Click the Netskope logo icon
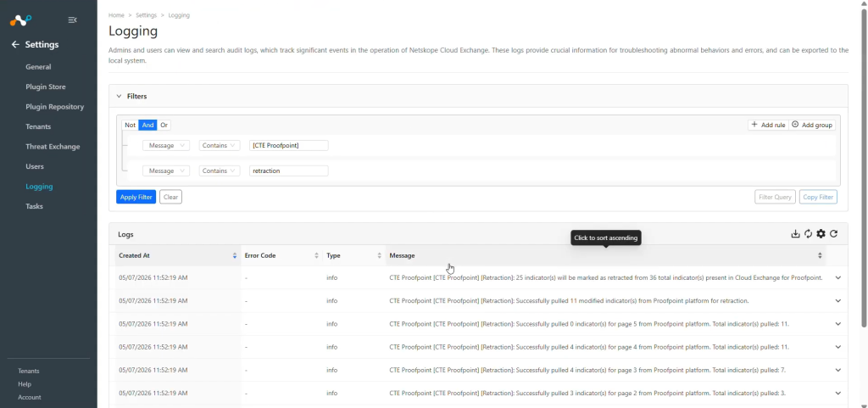 pos(21,20)
